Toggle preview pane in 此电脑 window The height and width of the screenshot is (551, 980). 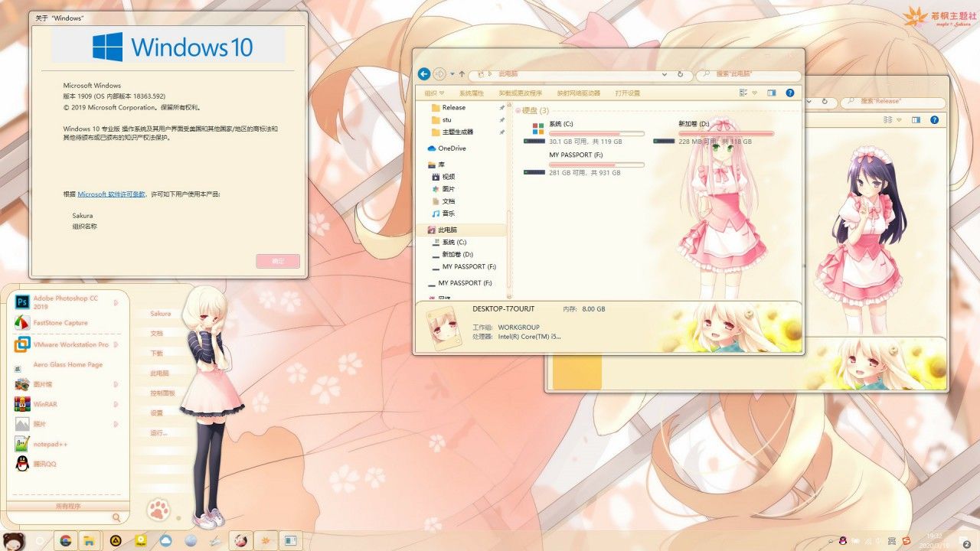coord(772,93)
